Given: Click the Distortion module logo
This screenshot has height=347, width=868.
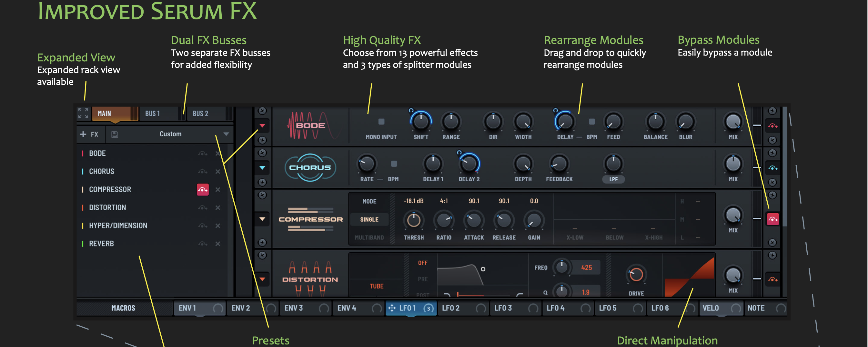Looking at the screenshot, I should [x=310, y=279].
